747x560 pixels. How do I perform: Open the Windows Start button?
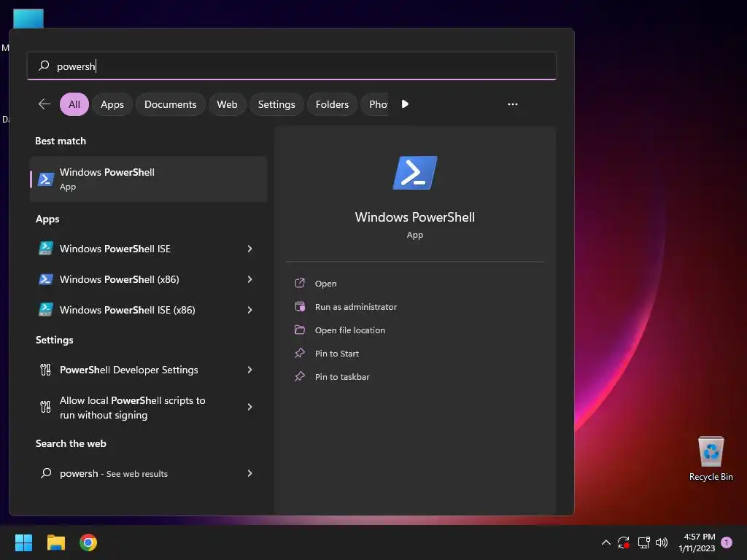[23, 542]
